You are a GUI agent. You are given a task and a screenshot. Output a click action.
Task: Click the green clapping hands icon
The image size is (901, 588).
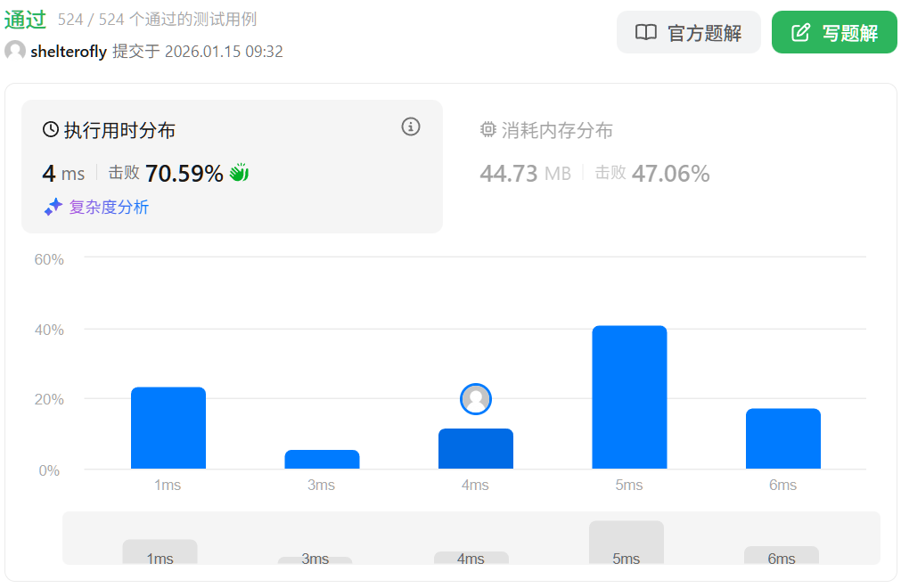coord(239,173)
